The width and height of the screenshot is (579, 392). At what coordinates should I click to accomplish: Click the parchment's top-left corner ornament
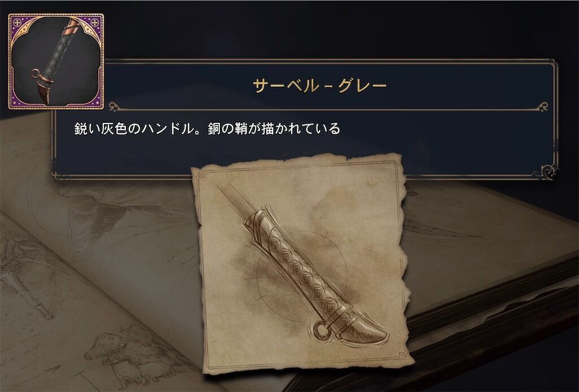coord(201,174)
